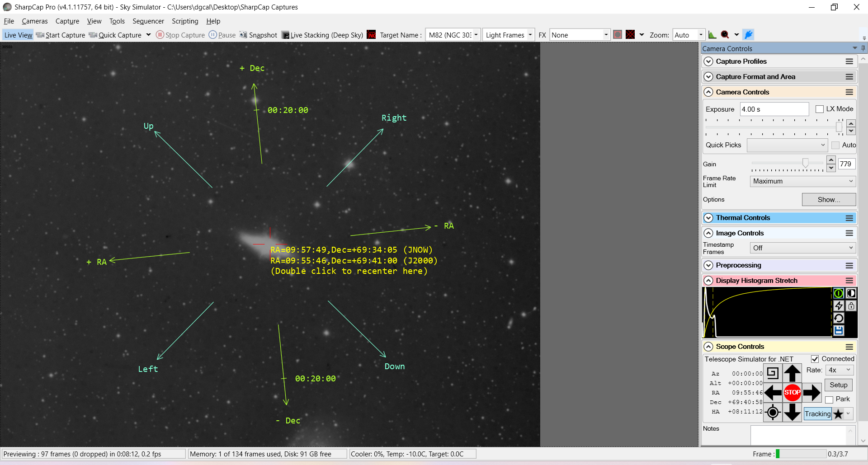Collapse the Camera Controls section
Screen dimensions: 868x465
[x=708, y=92]
